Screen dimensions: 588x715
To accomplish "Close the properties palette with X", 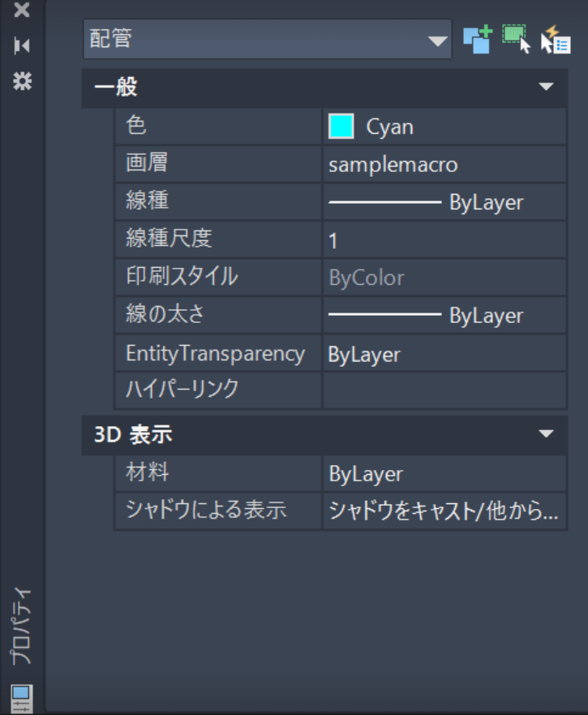I will (22, 11).
